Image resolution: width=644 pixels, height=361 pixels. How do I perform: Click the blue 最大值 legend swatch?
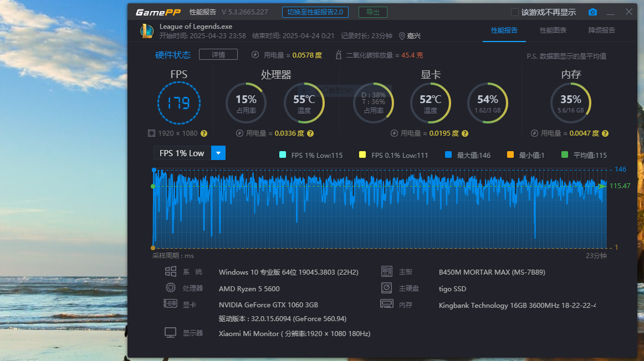tap(448, 154)
